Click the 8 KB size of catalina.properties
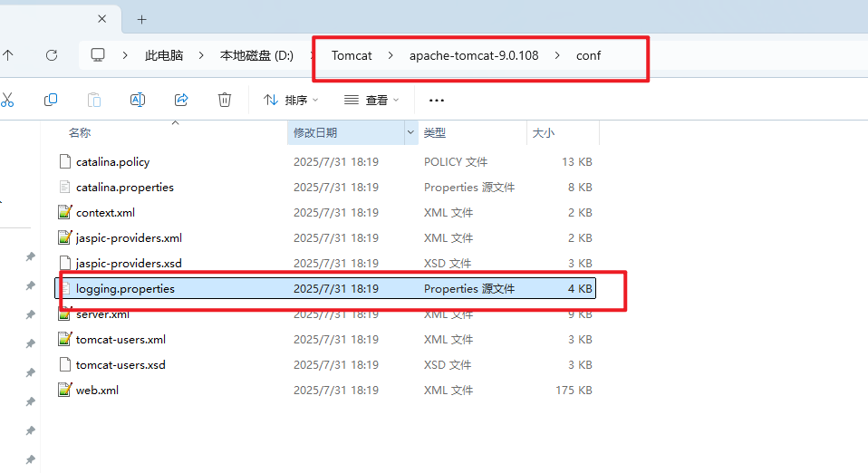This screenshot has width=868, height=473. point(580,188)
